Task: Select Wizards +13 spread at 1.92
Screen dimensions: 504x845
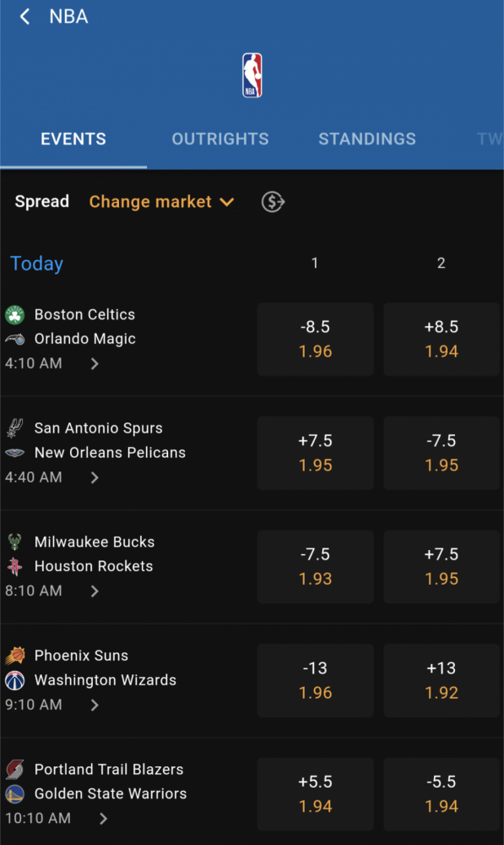Action: [442, 680]
